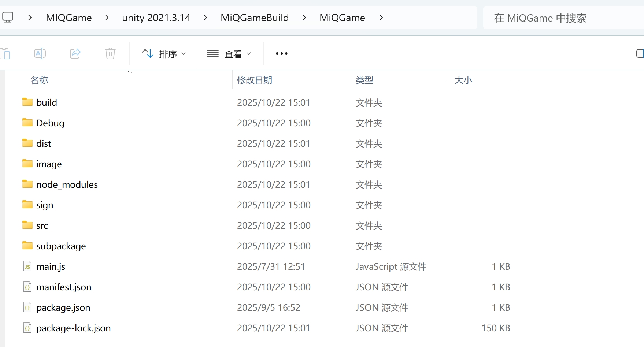644x347 pixels.
Task: Select the subpackage folder
Action: (61, 246)
